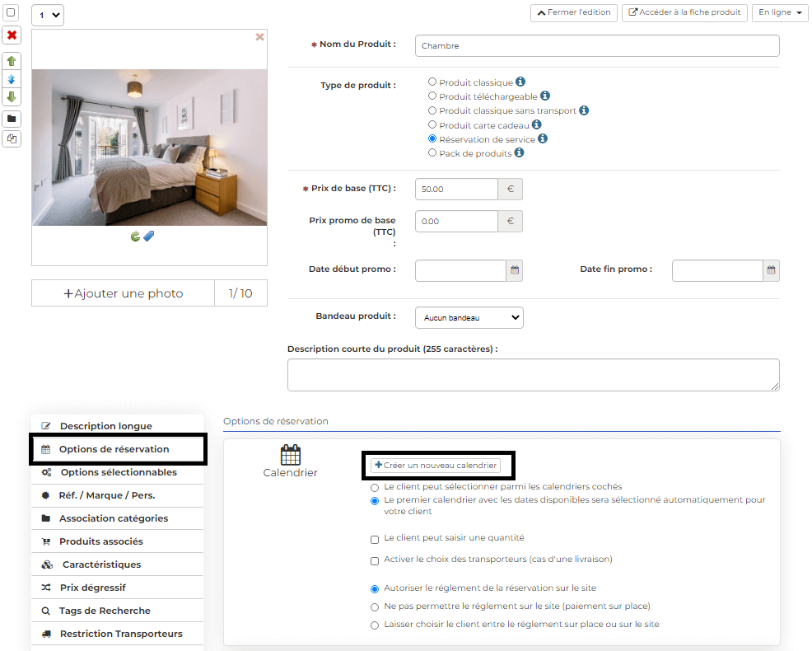Click the blue tag icon under the photo

point(148,237)
